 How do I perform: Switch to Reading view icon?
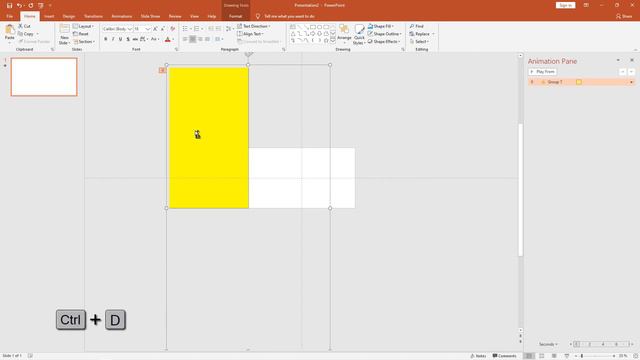point(554,356)
